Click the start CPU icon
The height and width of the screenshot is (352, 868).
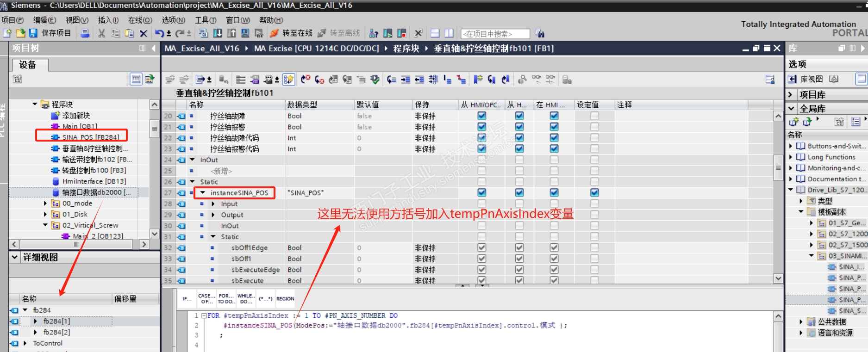tap(387, 33)
